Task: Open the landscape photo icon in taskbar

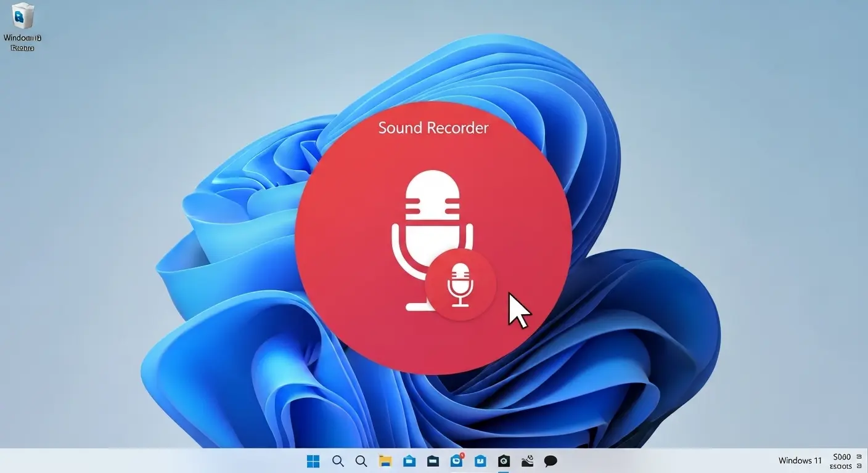Action: click(x=527, y=461)
